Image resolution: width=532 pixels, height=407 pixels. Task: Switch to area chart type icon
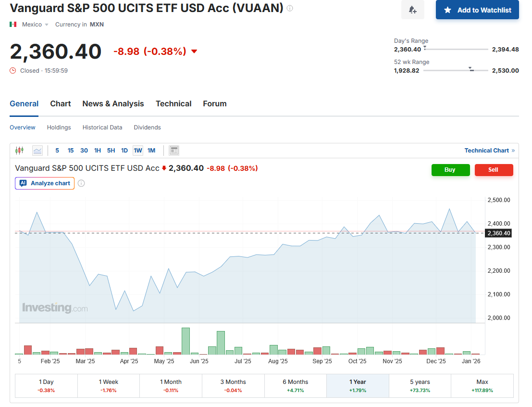point(37,150)
